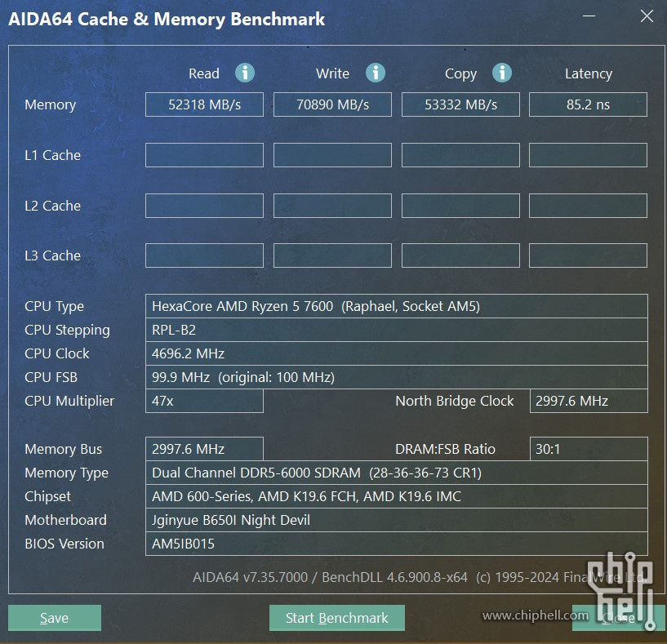Click the empty L1 Cache Copy field
Image resolution: width=667 pixels, height=644 pixels.
(460, 155)
